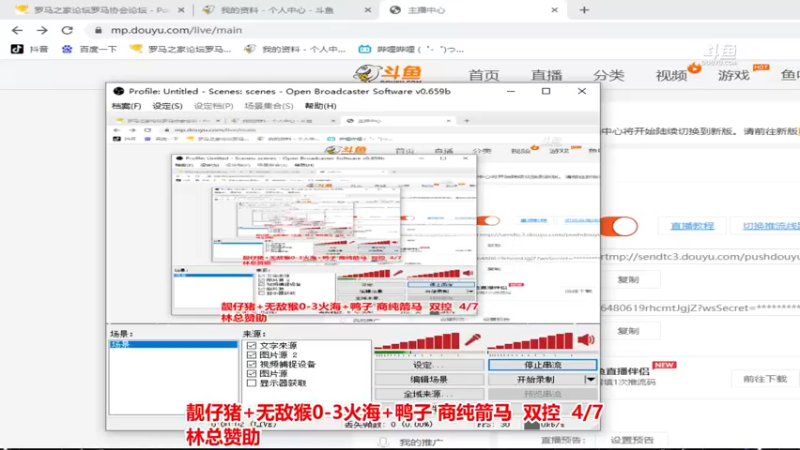Click 视频 in Douyu navigation
This screenshot has height=450, width=800.
tap(671, 76)
